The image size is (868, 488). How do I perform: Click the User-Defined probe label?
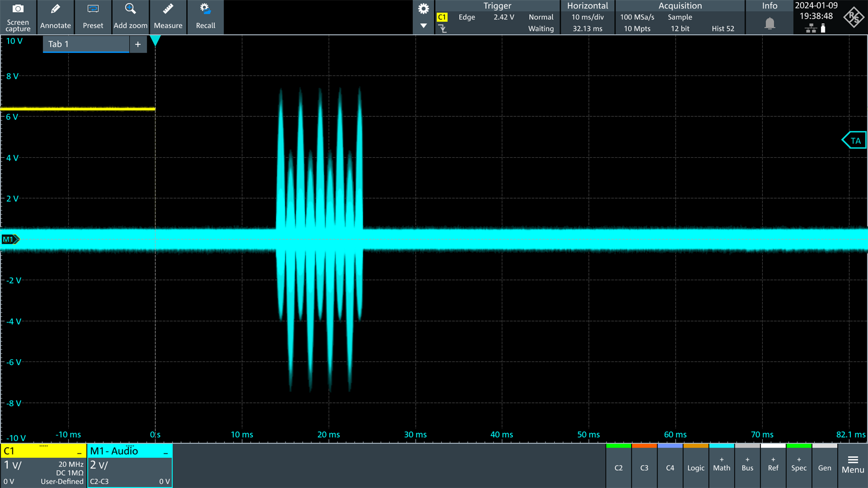coord(62,481)
